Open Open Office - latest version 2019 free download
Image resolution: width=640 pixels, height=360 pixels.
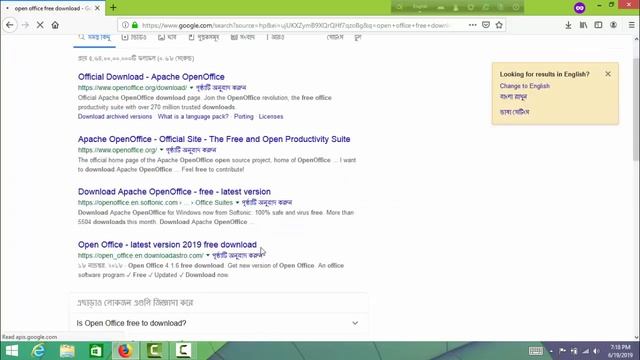pyautogui.click(x=167, y=245)
